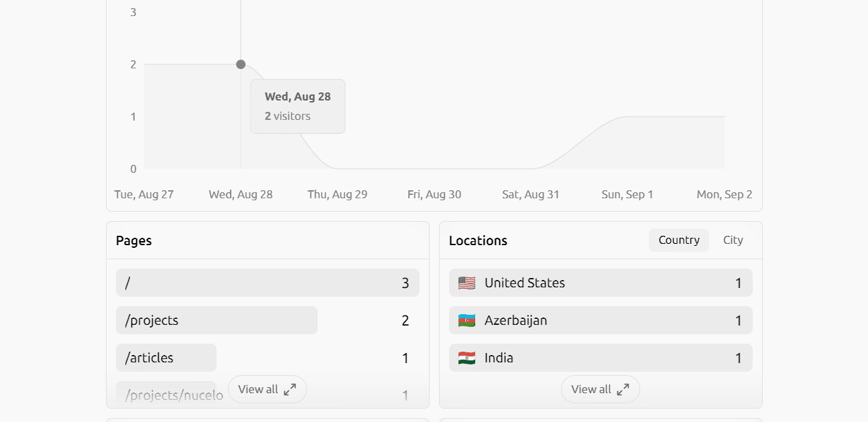Click the Wed, Aug 28 visitors tooltip
868x422 pixels.
(x=298, y=107)
